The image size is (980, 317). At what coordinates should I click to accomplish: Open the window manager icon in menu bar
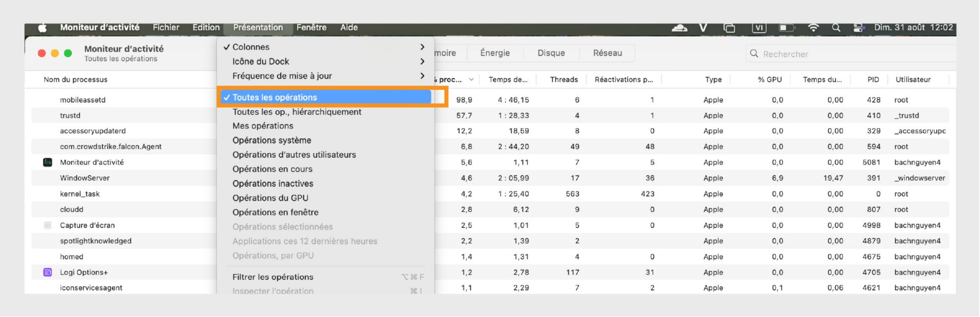(729, 28)
